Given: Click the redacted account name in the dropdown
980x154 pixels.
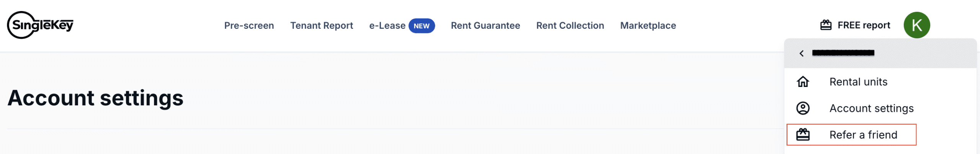Looking at the screenshot, I should [843, 53].
